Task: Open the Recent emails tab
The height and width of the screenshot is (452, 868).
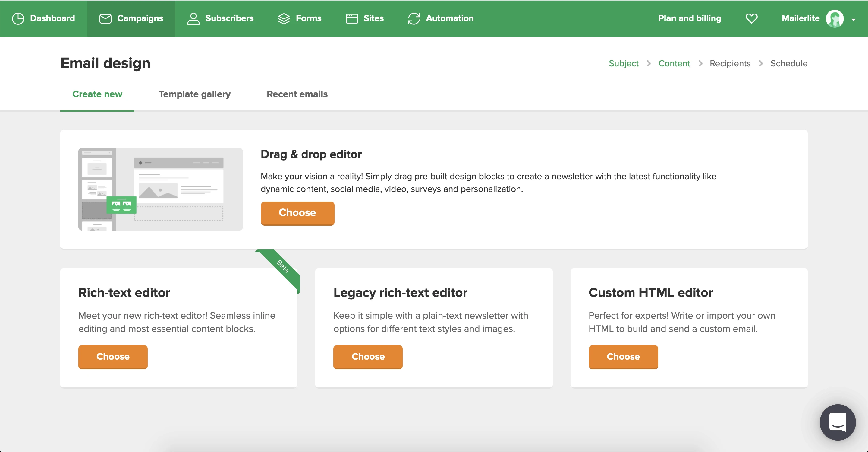Action: [297, 94]
